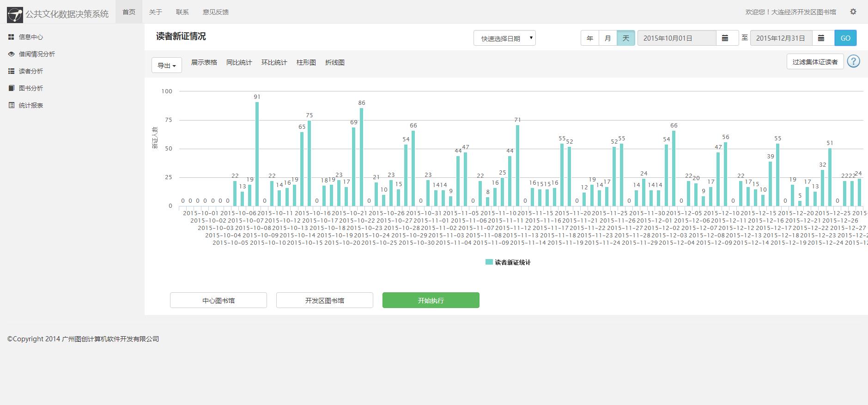The height and width of the screenshot is (405, 868).
Task: Open 快速选择日期 dropdown
Action: pyautogui.click(x=504, y=38)
